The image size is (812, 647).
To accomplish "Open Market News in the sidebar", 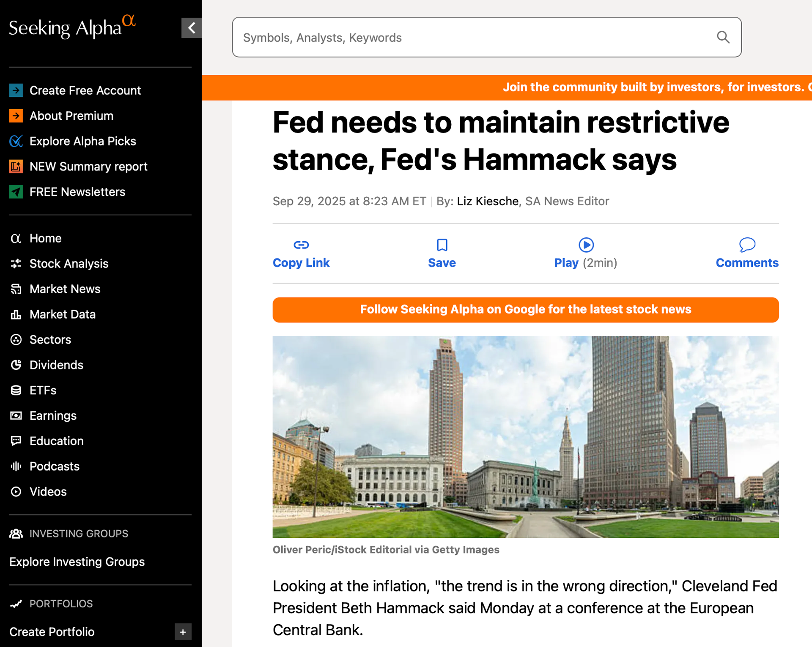I will tap(65, 289).
